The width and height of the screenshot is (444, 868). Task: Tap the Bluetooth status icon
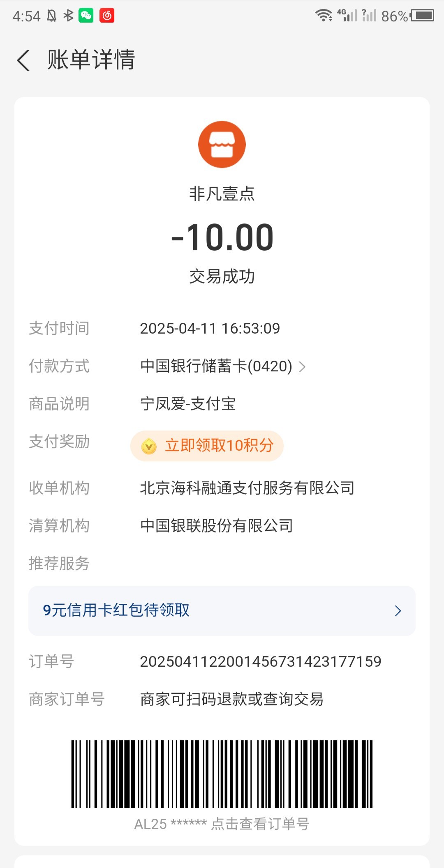68,16
